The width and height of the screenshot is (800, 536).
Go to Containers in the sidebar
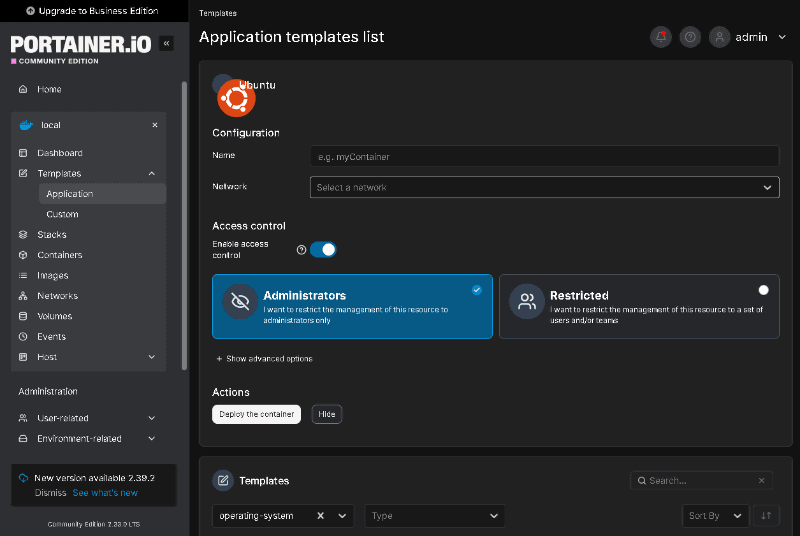(x=60, y=255)
